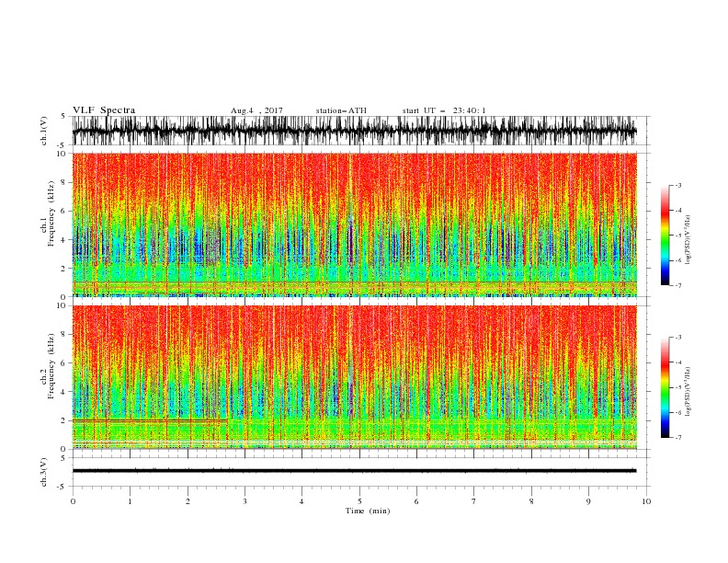Click the 'ch.3(V)' axis label

[44, 472]
